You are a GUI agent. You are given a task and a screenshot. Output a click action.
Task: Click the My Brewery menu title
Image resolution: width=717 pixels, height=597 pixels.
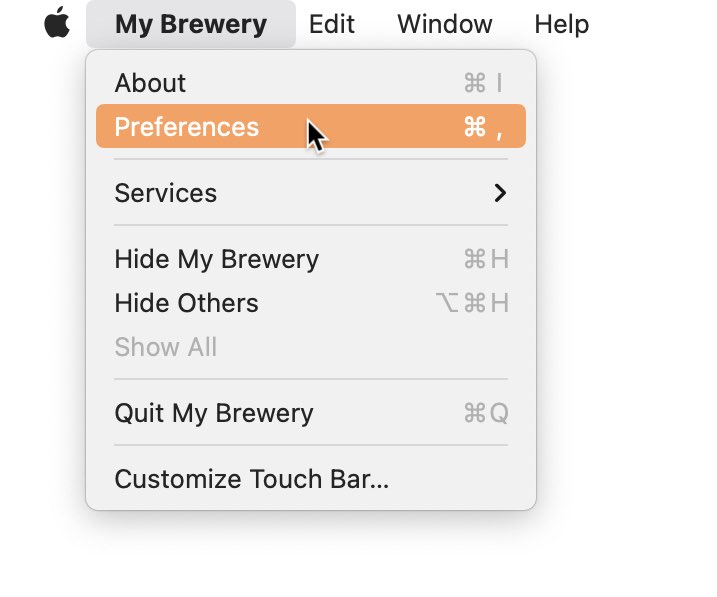coord(191,24)
